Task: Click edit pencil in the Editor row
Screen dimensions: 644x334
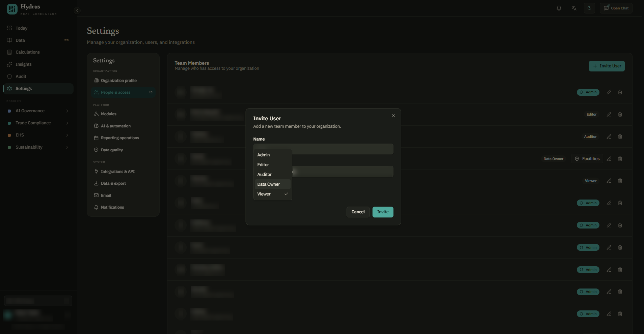Action: [x=609, y=114]
